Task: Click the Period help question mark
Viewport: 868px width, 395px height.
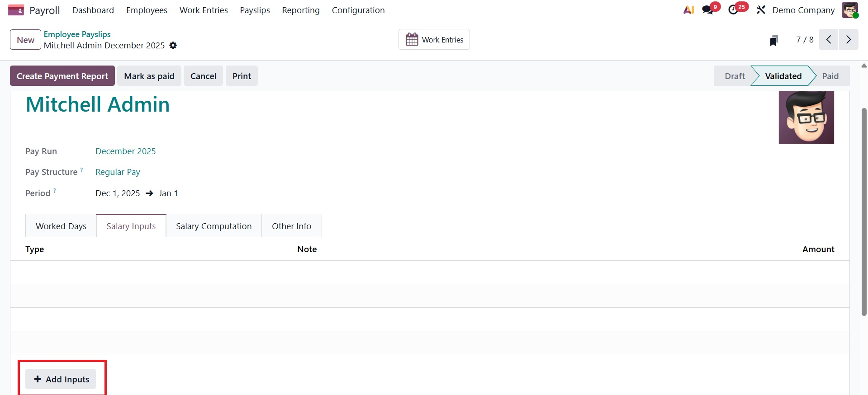Action: click(55, 191)
